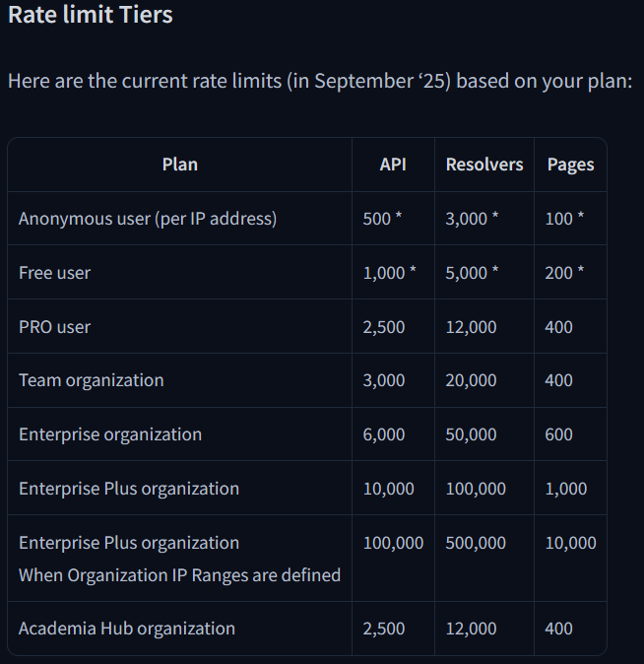Click the "Academia Hub organization" plan cell
This screenshot has height=664, width=644.
127,629
